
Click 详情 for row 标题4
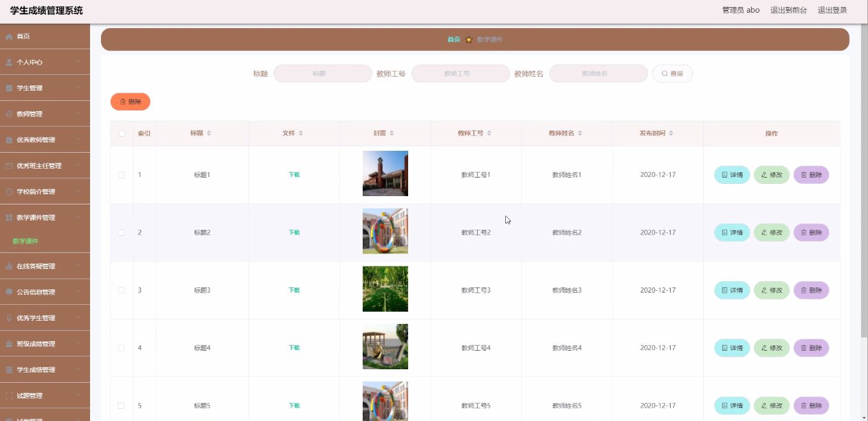click(732, 348)
